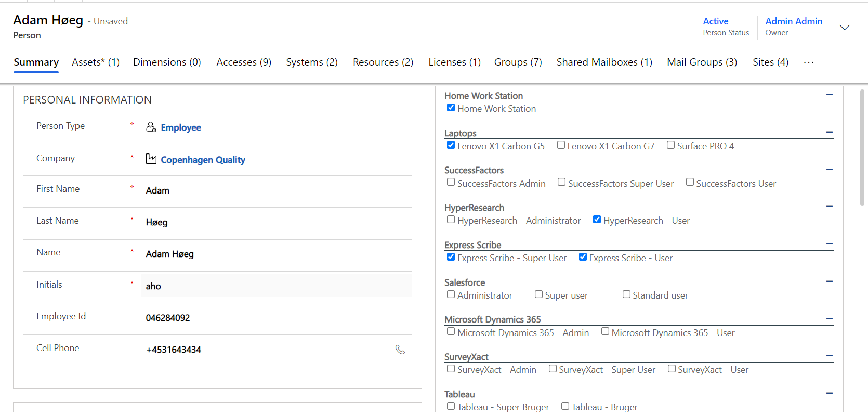Collapse the HyperResearch section

[x=829, y=207]
